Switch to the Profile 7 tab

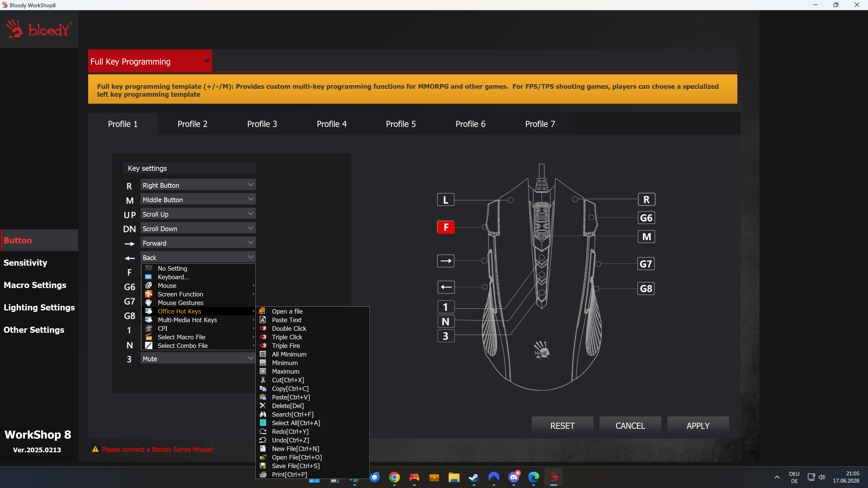coord(540,124)
